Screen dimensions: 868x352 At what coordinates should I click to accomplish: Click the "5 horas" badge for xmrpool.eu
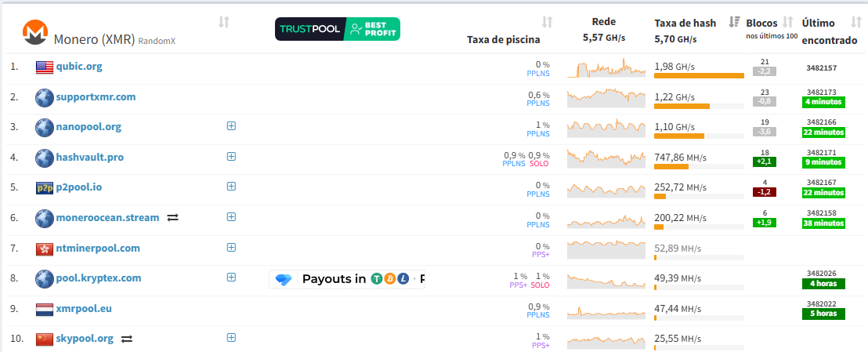point(823,314)
